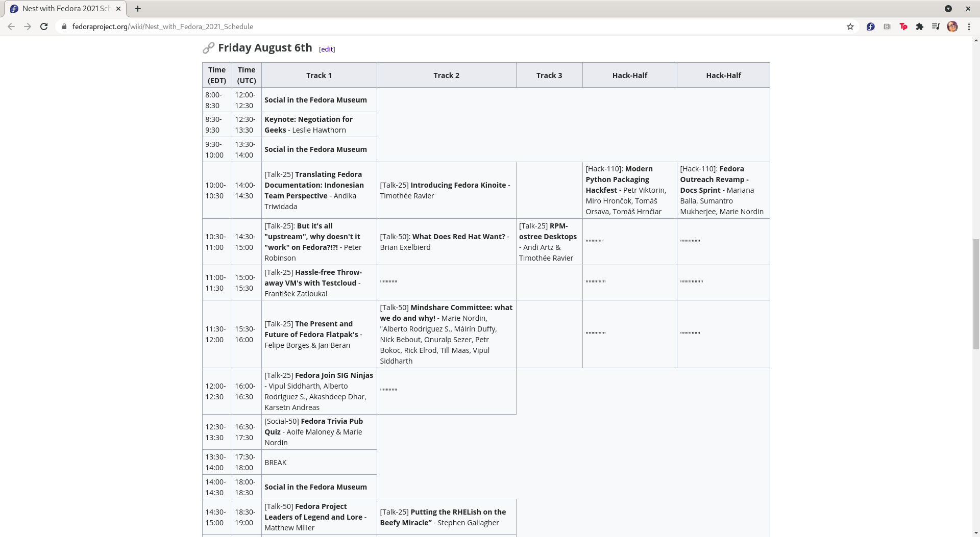Click the Time (UTC) column header
980x537 pixels.
(247, 75)
